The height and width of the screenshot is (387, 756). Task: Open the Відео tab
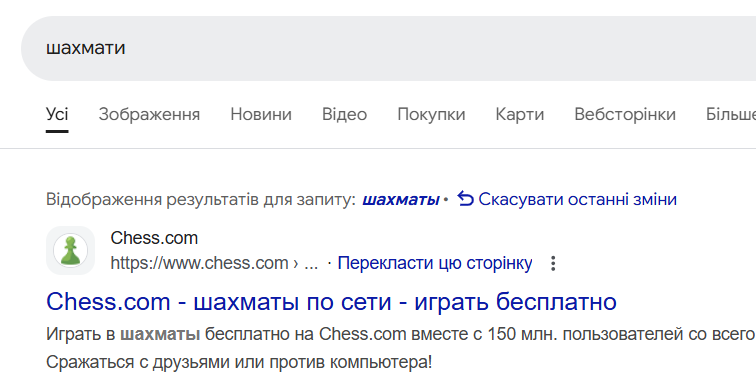coord(344,115)
